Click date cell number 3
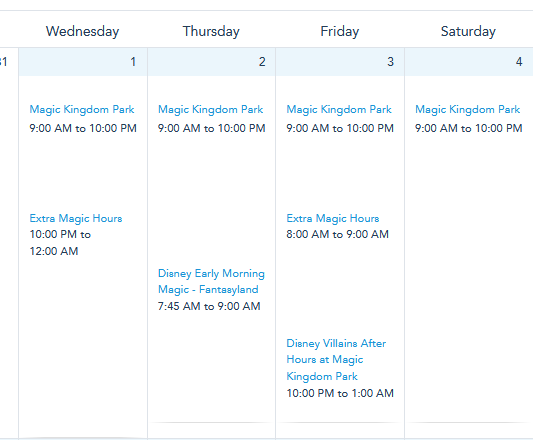 (x=340, y=62)
